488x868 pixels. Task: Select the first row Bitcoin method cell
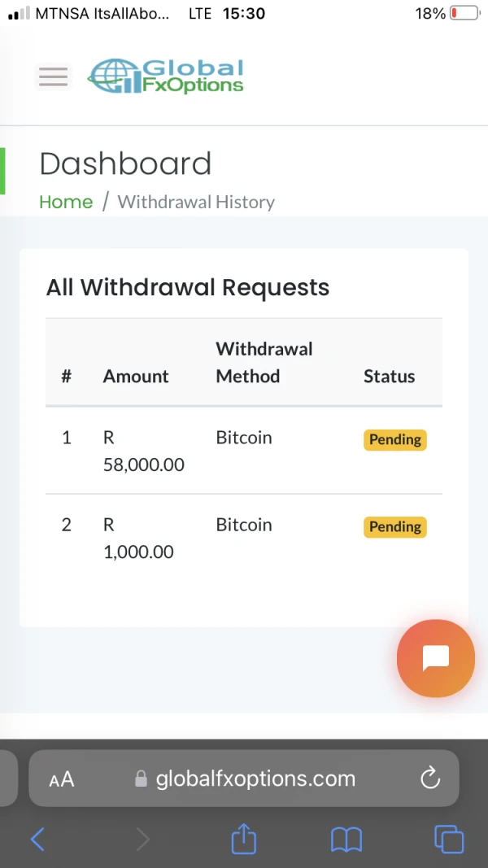point(244,438)
